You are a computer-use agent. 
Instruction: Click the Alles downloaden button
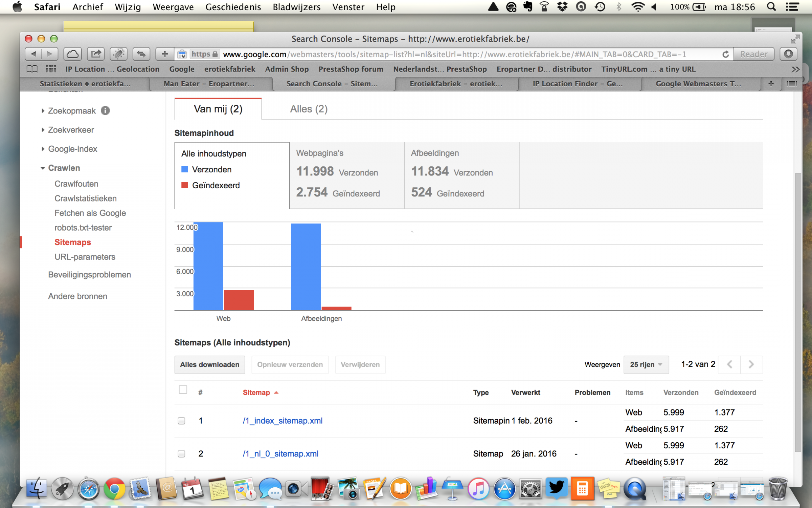click(x=209, y=365)
